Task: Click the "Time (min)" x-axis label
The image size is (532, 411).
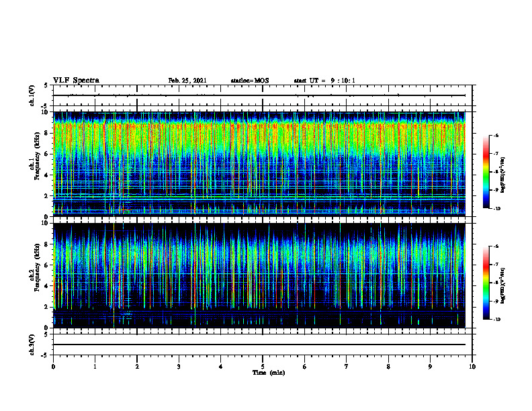Action: [x=269, y=373]
